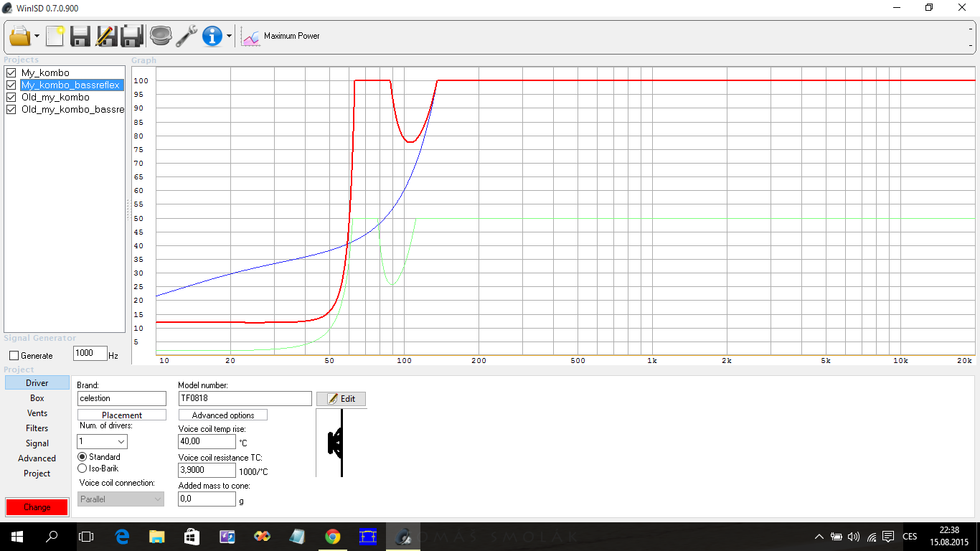This screenshot has width=980, height=551.
Task: Open the Maximum Power graph type dropdown
Action: tap(283, 36)
